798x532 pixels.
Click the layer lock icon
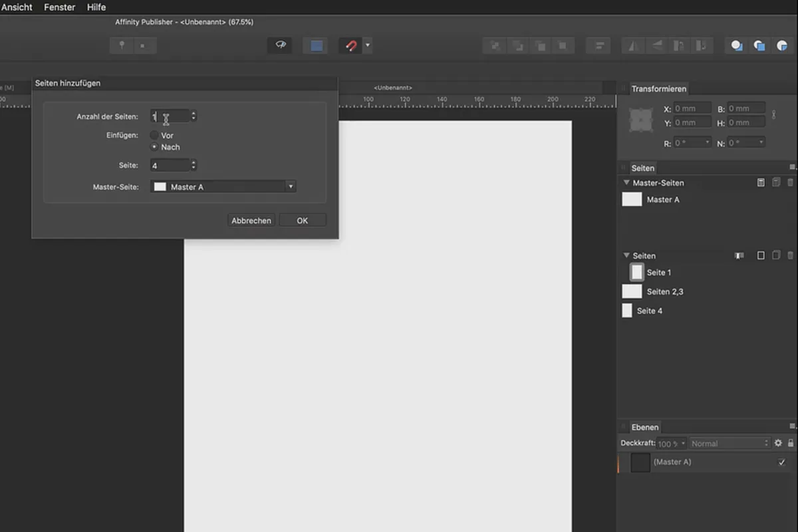(x=791, y=444)
